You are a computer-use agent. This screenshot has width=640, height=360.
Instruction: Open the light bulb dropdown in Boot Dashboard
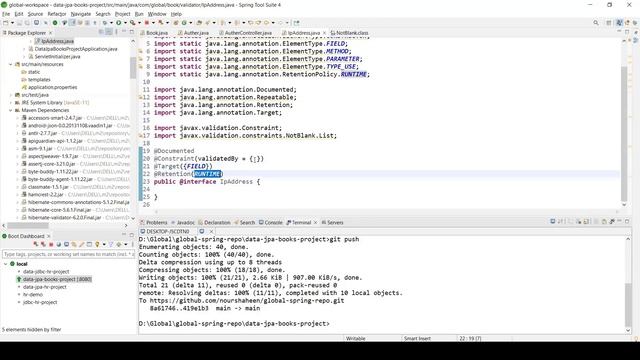[104, 244]
